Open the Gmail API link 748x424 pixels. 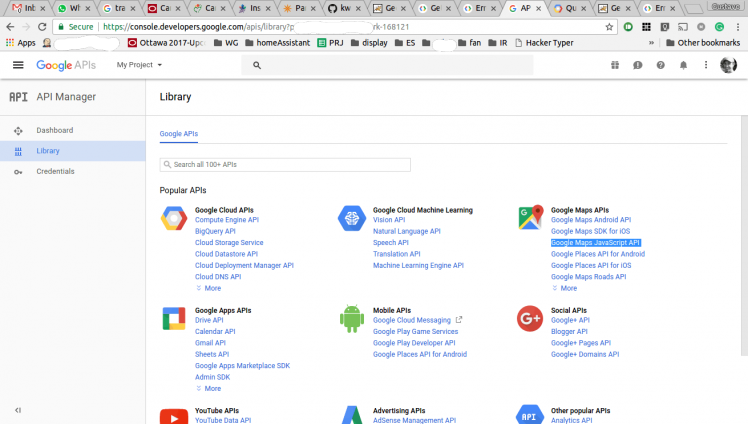click(x=210, y=343)
